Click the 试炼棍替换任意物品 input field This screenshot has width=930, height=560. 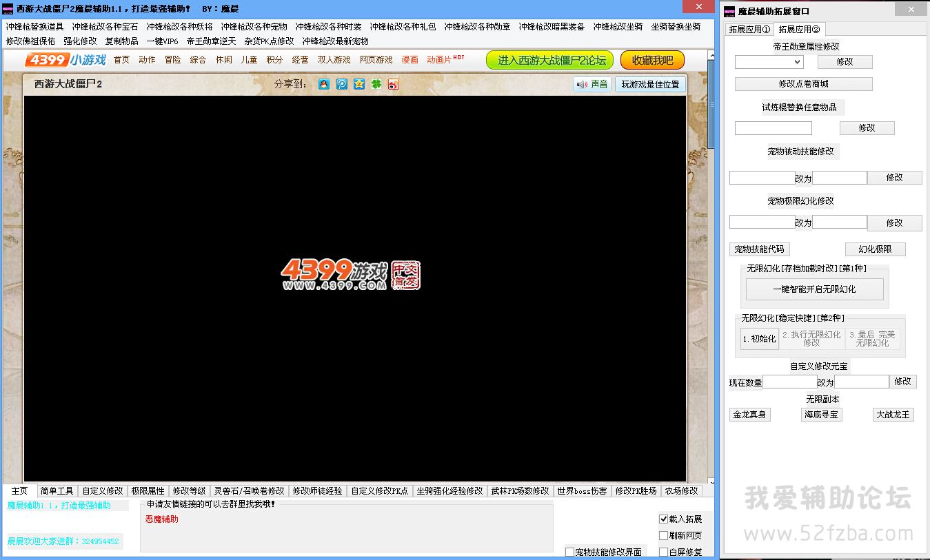coord(773,128)
